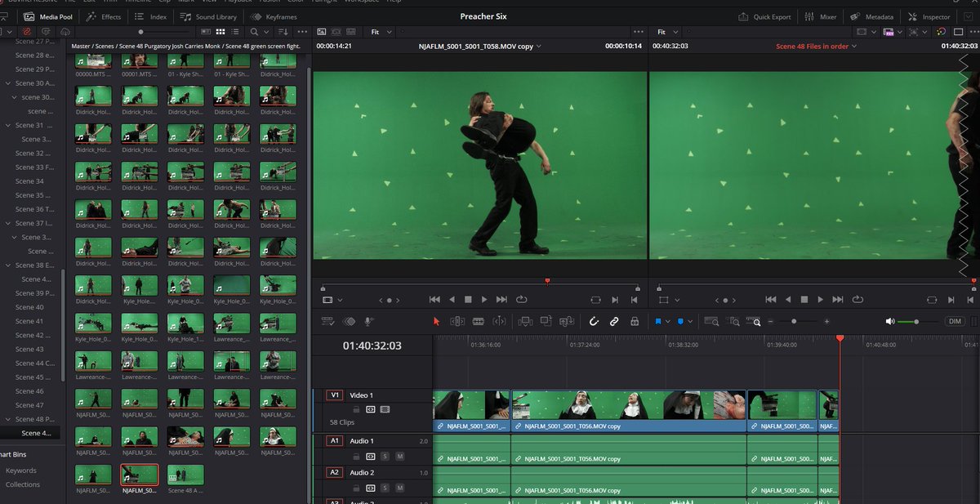Click the blue flag marker icon
980x504 pixels.
(658, 321)
